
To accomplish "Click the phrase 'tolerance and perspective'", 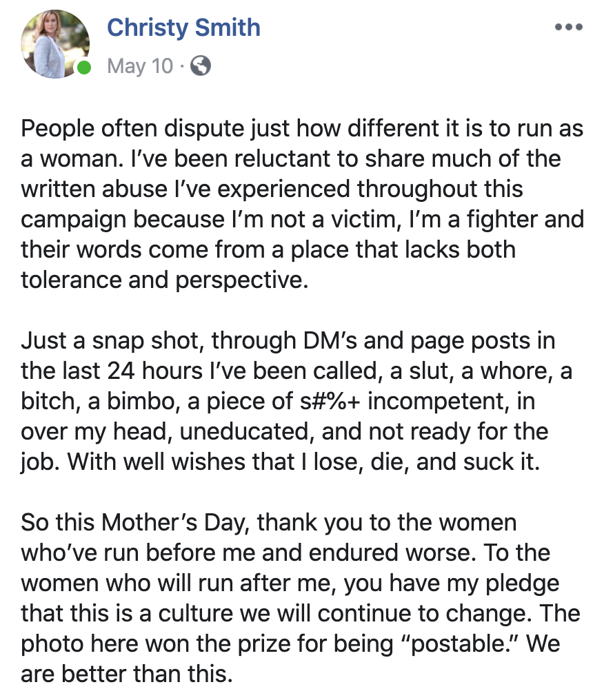I will pyautogui.click(x=163, y=280).
